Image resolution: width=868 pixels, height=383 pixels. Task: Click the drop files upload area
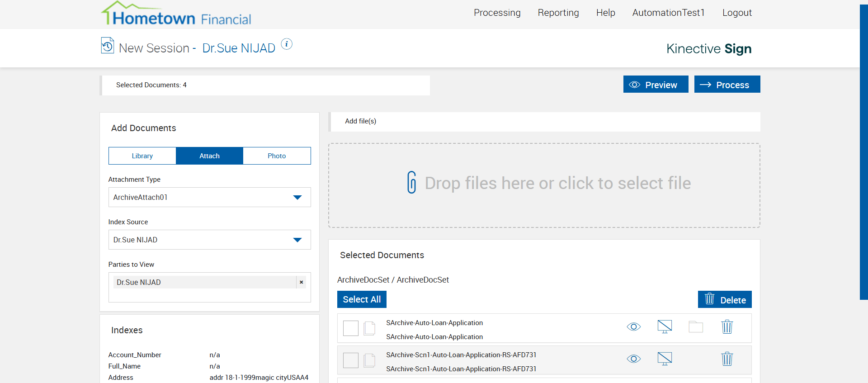[544, 185]
